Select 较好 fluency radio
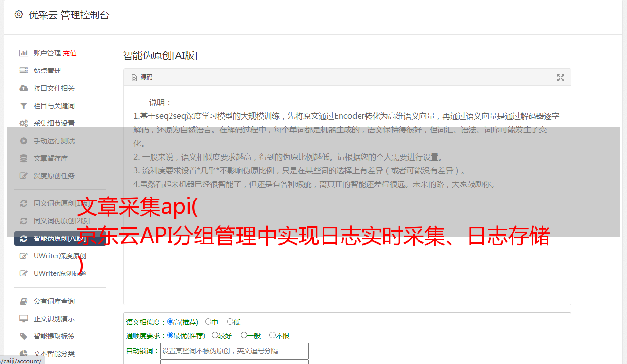627x364 pixels. click(x=215, y=335)
